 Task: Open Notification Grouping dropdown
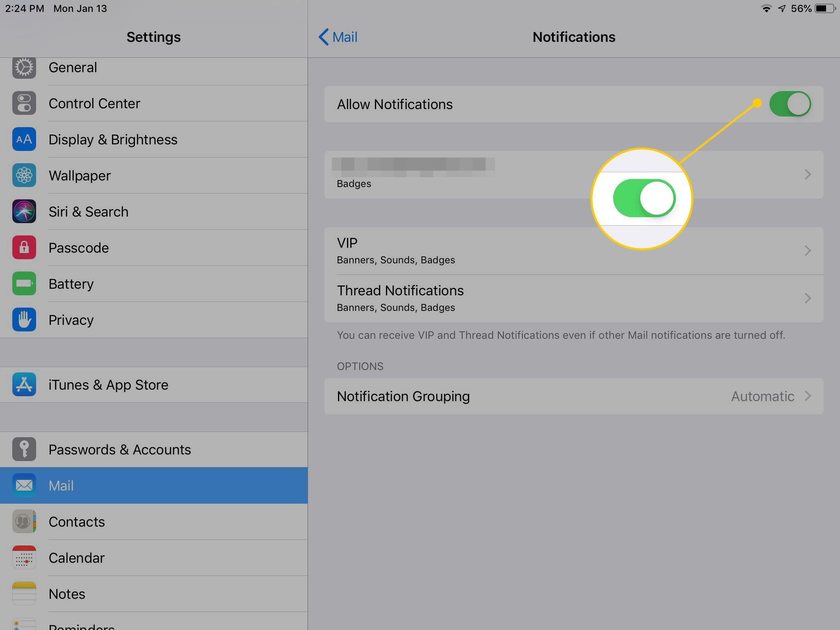[x=573, y=396]
